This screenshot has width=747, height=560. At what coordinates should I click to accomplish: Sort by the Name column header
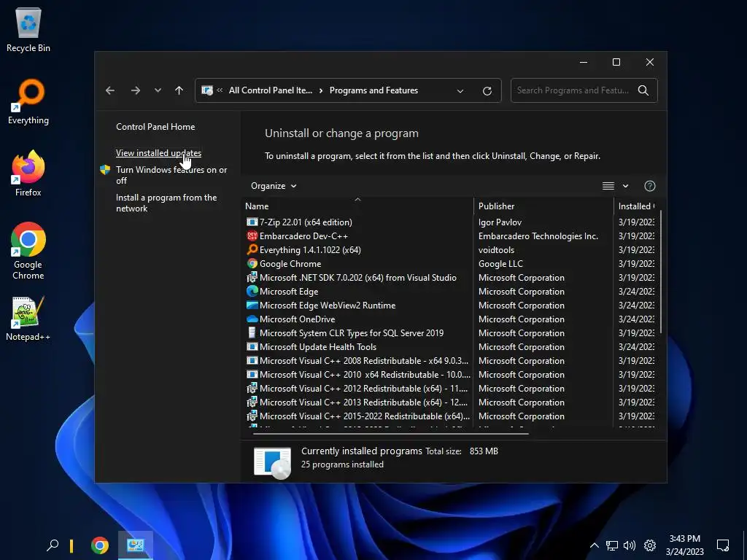click(x=357, y=206)
